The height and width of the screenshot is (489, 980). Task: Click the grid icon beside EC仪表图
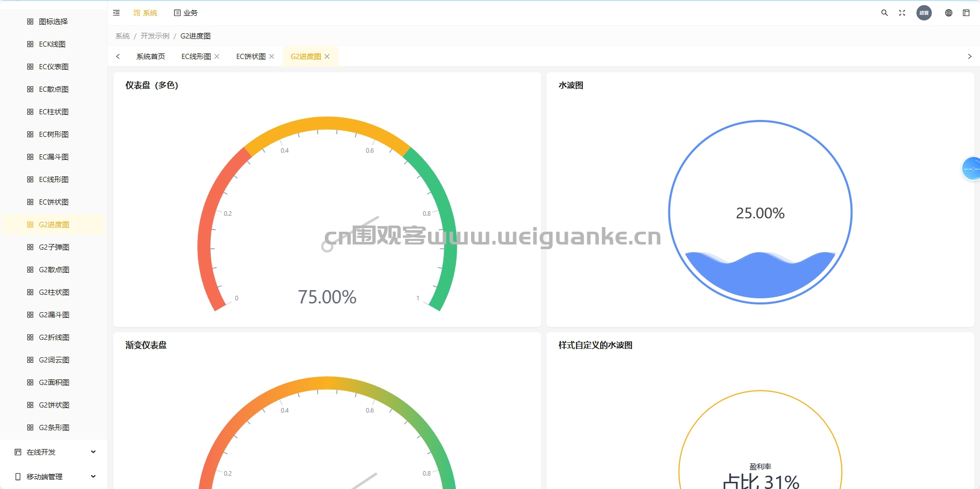coord(30,67)
